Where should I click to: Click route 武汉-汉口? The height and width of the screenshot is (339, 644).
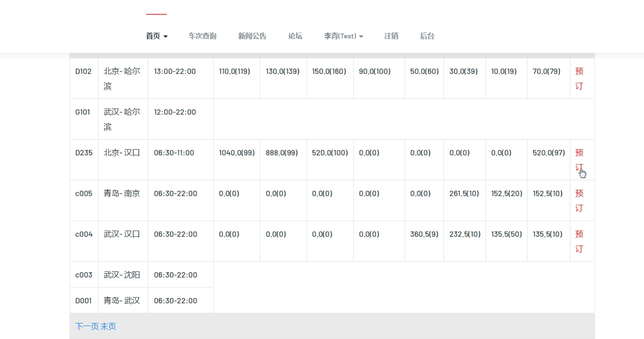pos(122,234)
